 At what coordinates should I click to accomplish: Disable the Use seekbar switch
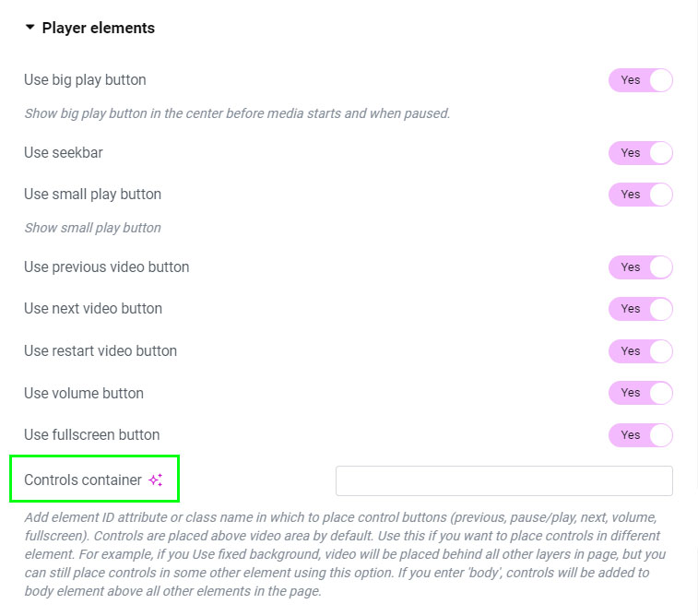pos(640,153)
